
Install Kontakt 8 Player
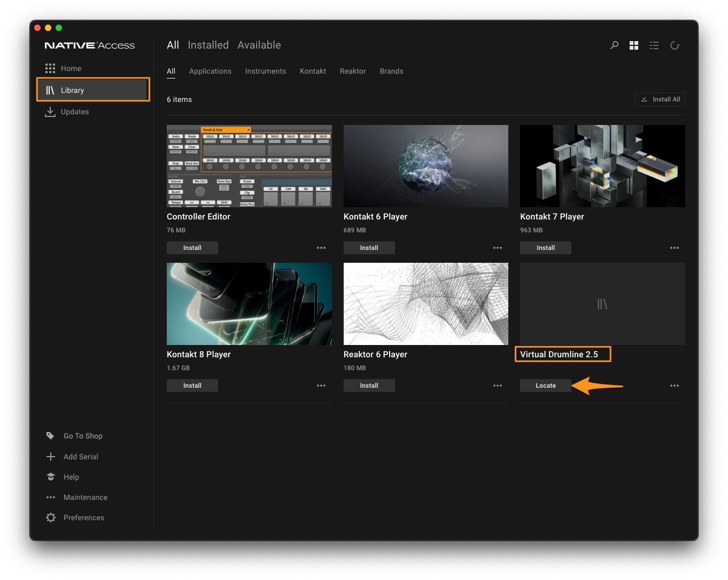(x=192, y=386)
